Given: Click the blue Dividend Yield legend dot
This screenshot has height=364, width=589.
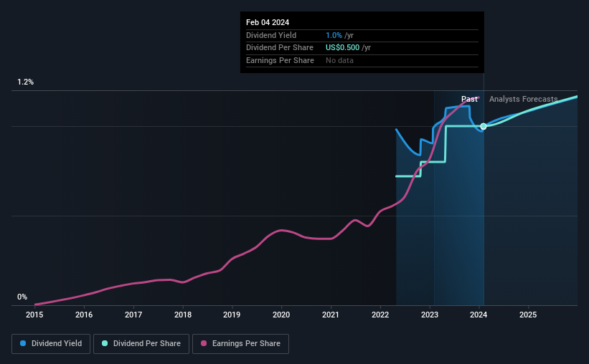Looking at the screenshot, I should (23, 343).
